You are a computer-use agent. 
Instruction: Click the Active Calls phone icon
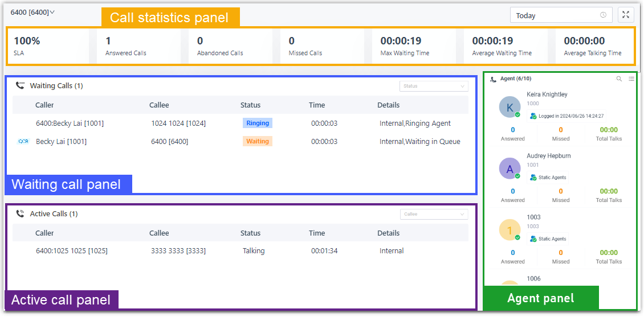click(x=21, y=214)
